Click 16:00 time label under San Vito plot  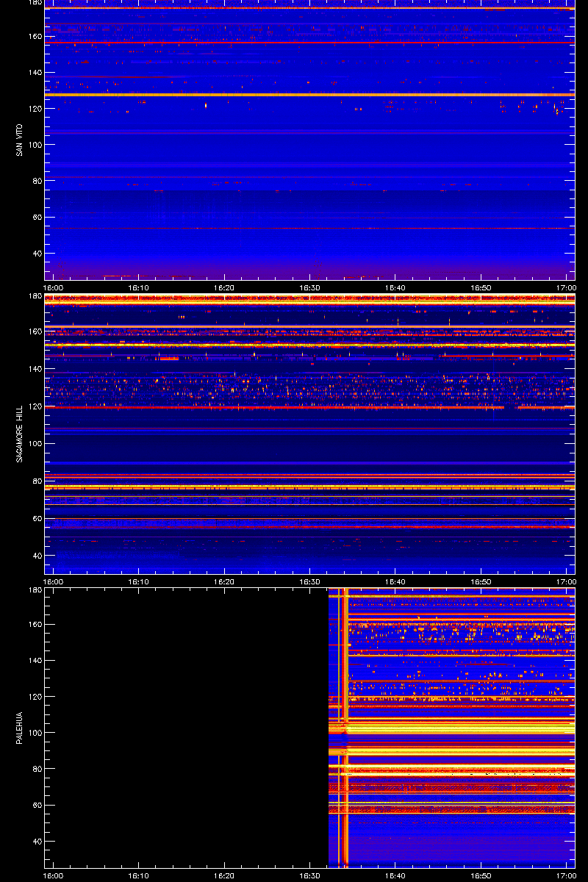[x=53, y=288]
